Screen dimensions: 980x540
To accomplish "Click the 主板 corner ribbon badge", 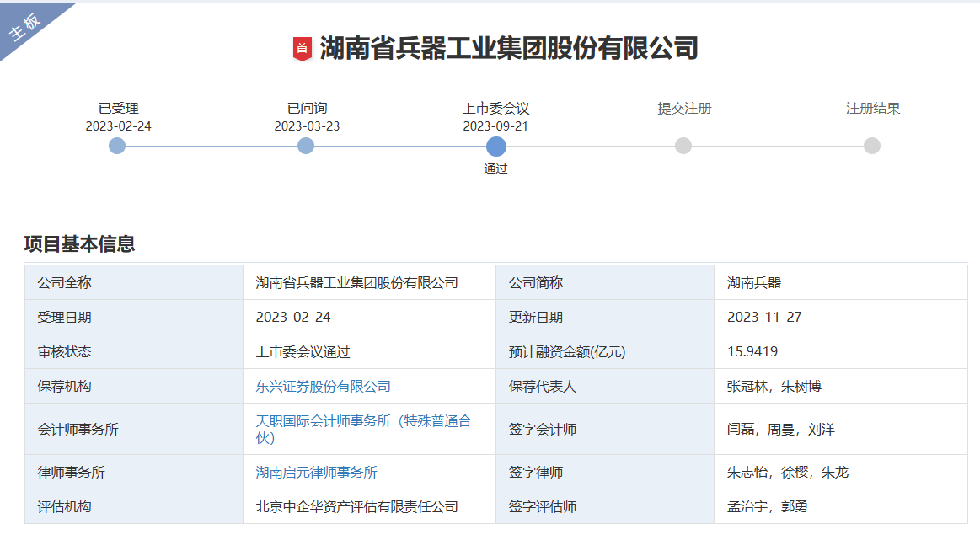I will [25, 28].
